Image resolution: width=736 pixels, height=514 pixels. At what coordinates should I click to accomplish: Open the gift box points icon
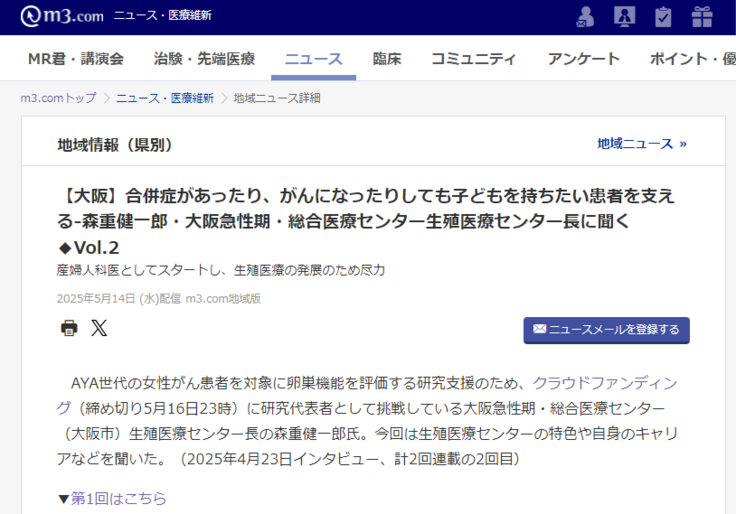click(x=702, y=17)
